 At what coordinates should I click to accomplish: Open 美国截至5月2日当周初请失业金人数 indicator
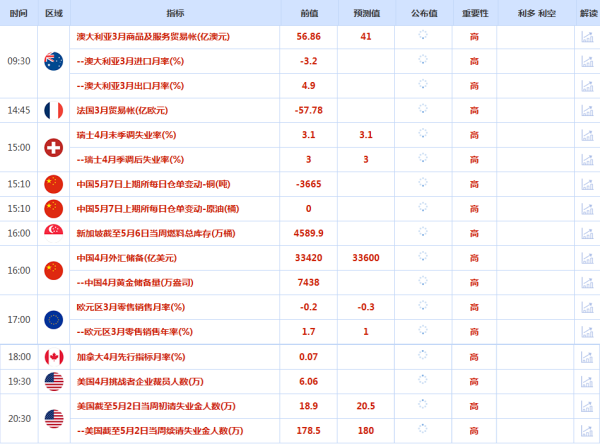[156, 406]
